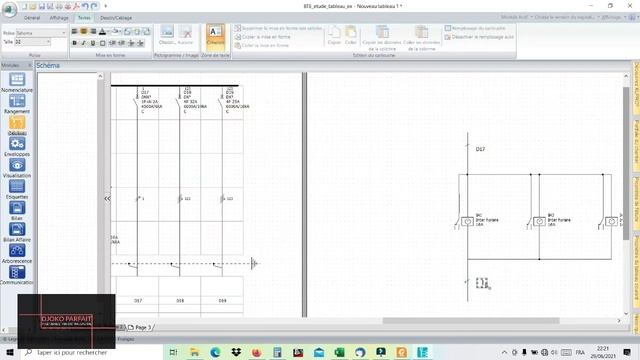
Task: Click the D18 cell in cartouche row
Action: tap(180, 300)
